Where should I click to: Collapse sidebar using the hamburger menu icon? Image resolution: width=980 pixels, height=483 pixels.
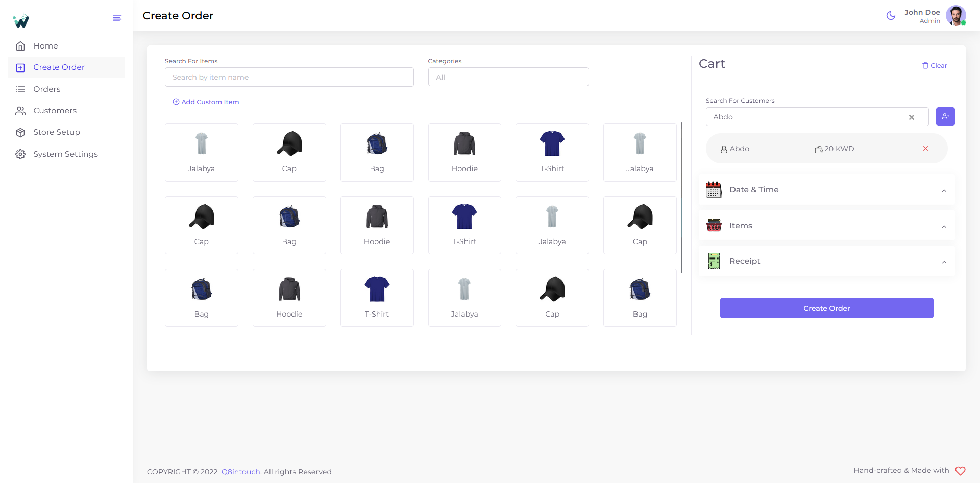(117, 18)
